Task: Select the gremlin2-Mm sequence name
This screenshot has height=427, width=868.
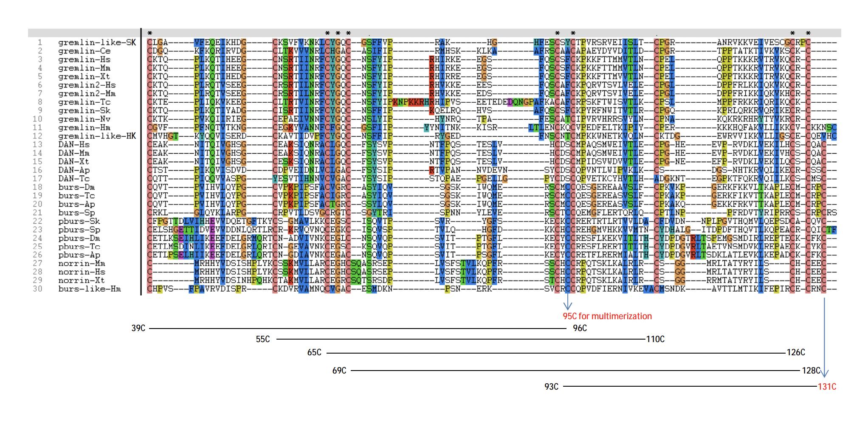Action: pyautogui.click(x=87, y=93)
